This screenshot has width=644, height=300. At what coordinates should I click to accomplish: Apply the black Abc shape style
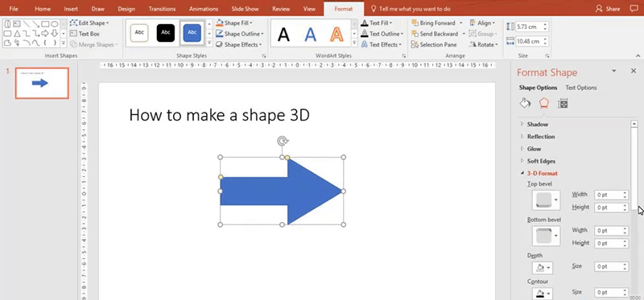[166, 33]
